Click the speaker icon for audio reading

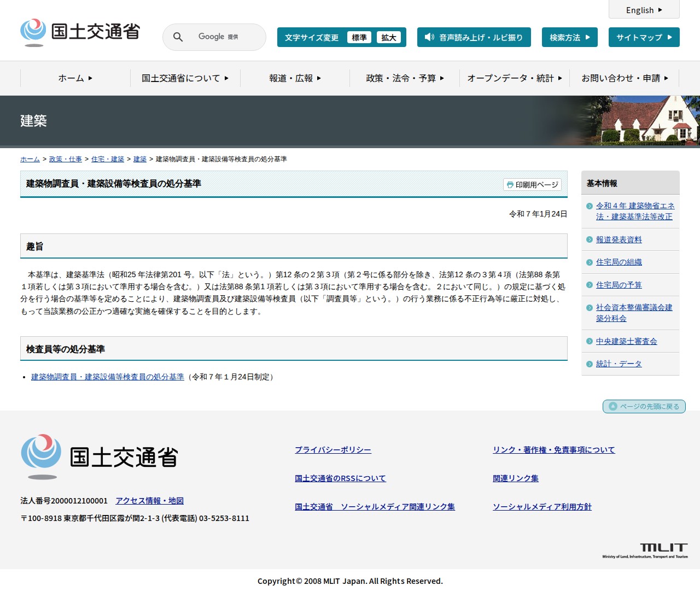(x=429, y=37)
